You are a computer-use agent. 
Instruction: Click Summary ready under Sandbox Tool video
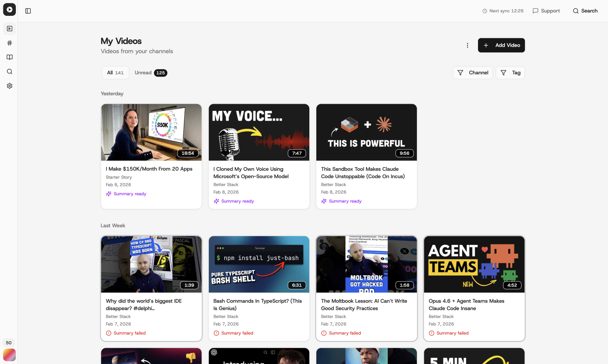[341, 201]
